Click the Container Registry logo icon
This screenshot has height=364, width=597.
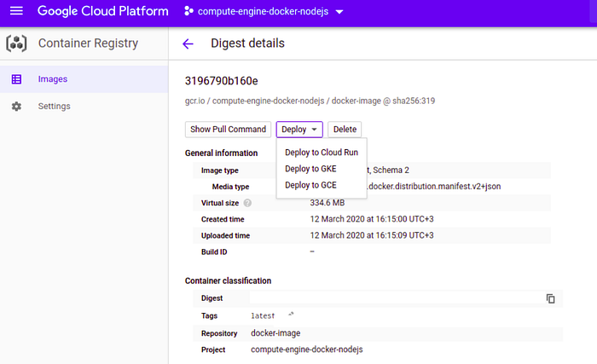click(16, 43)
